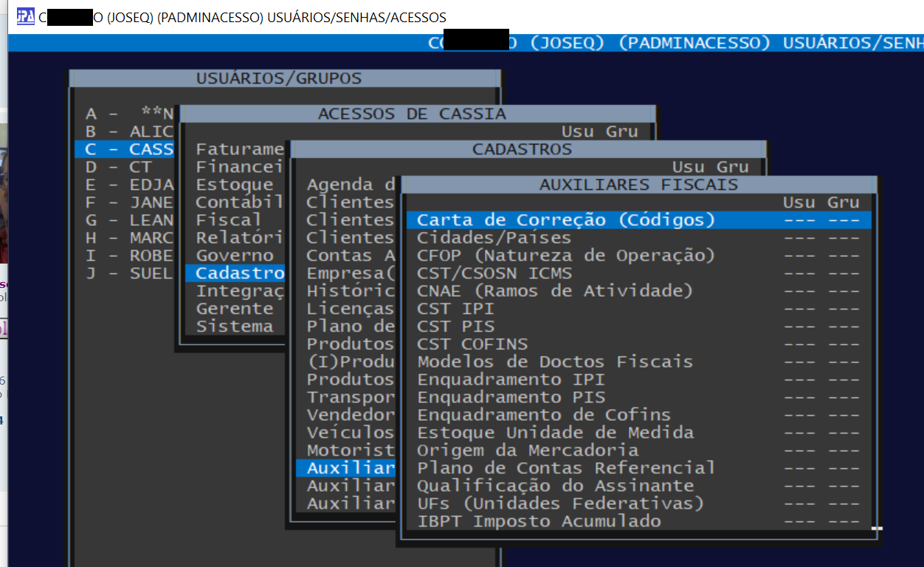Expand the Fiscal access submenu
Viewport: 924px width, 567px height.
228,220
